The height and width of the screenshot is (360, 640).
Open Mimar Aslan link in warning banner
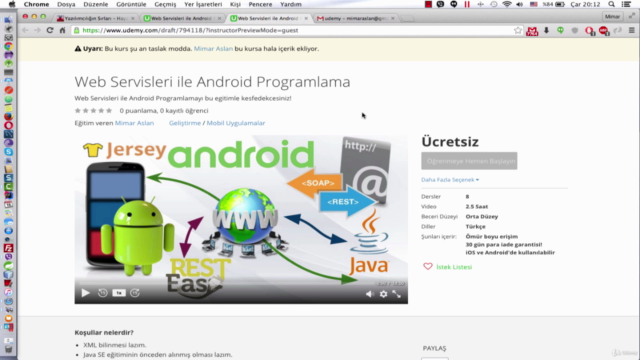click(x=213, y=49)
